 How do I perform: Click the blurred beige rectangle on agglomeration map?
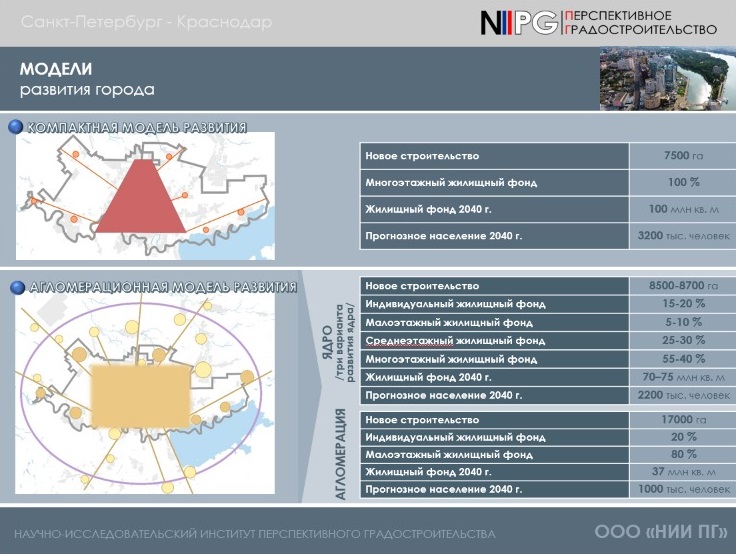click(141, 396)
